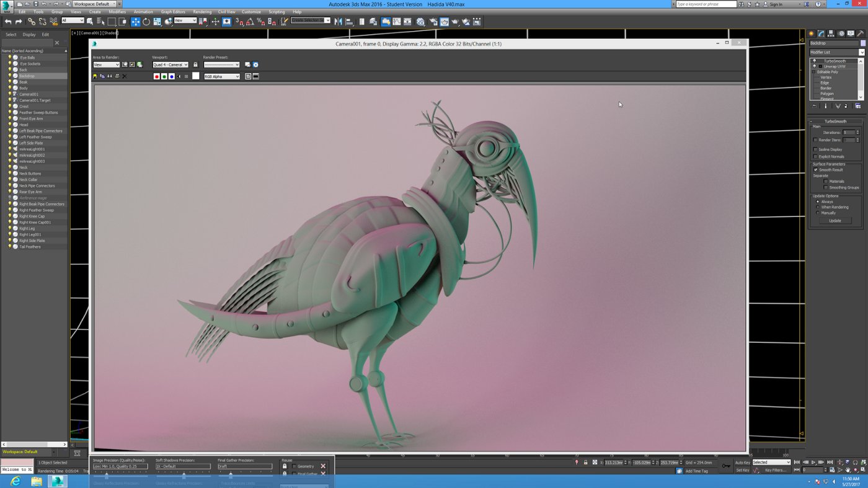Click the Undo arrow in main toolbar
The height and width of the screenshot is (488, 868).
pyautogui.click(x=8, y=22)
